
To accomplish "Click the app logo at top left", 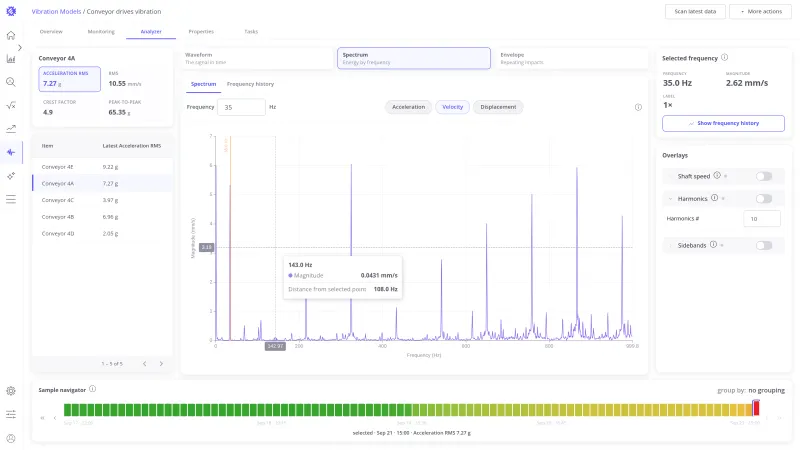I will 11,11.
